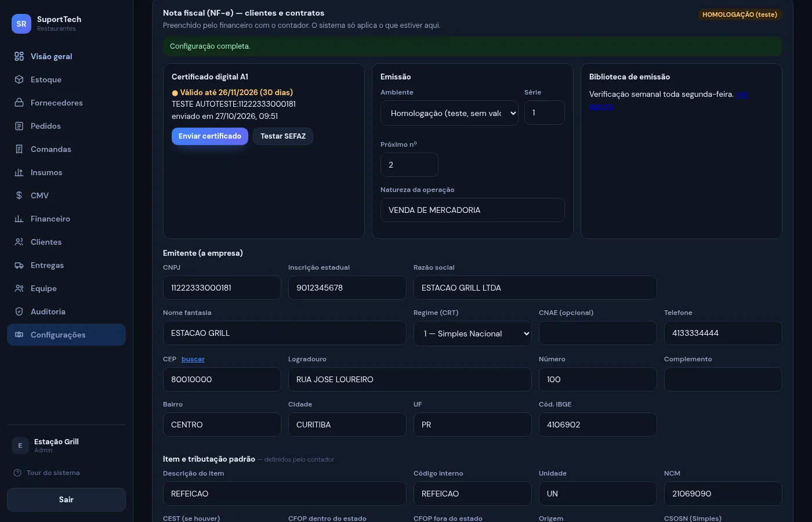Viewport: 812px width, 522px height.
Task: Open the Ambiente dropdown
Action: click(x=449, y=113)
